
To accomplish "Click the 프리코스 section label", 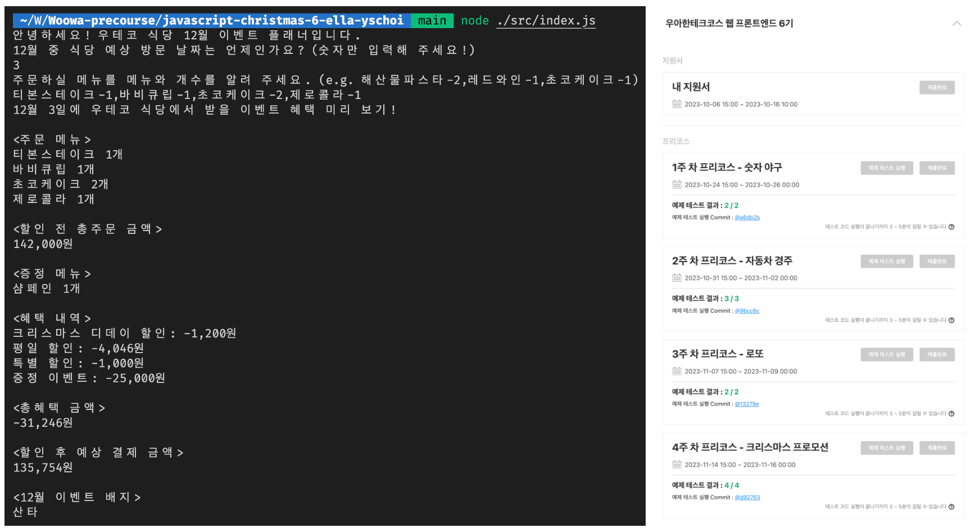I will pos(675,141).
